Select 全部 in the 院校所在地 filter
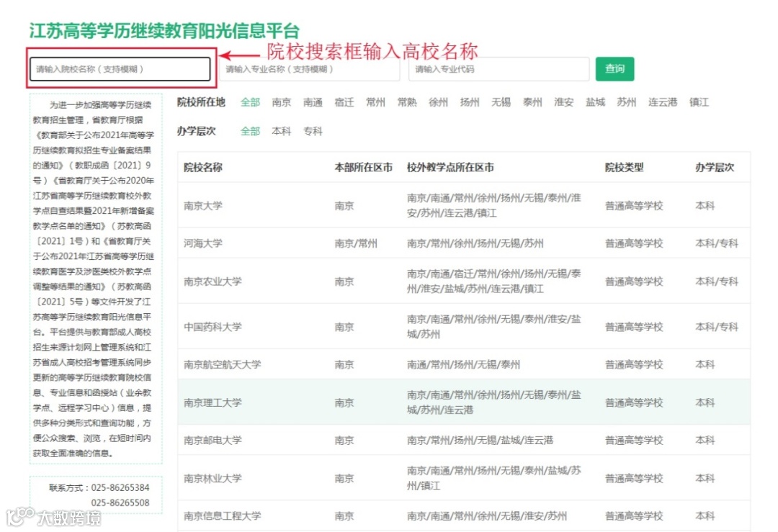778x532 pixels. point(250,102)
